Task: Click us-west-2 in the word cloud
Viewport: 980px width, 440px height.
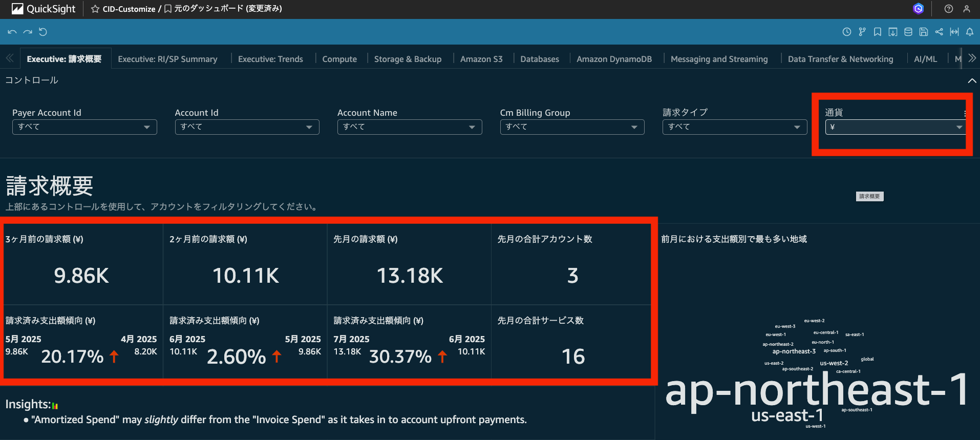Action: 834,363
